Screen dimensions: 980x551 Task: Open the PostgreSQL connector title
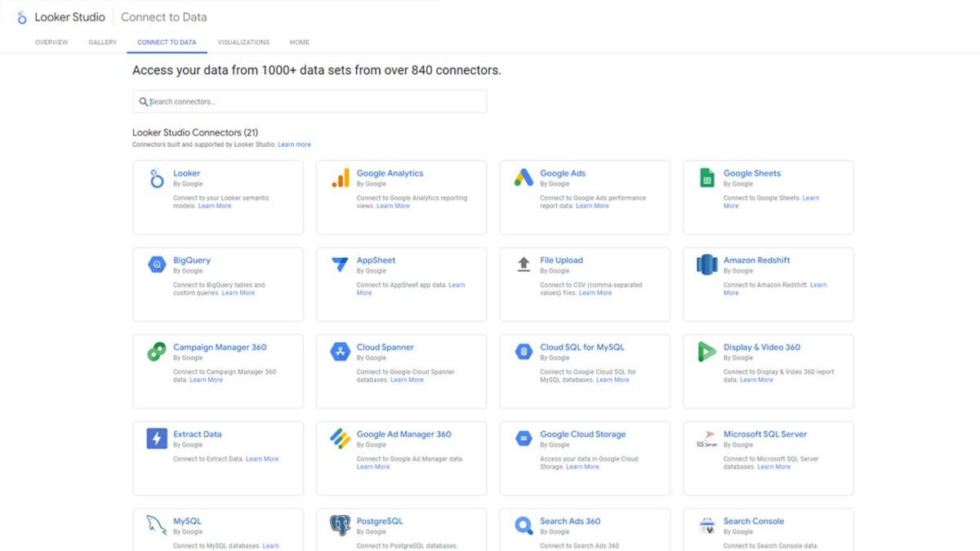click(380, 521)
